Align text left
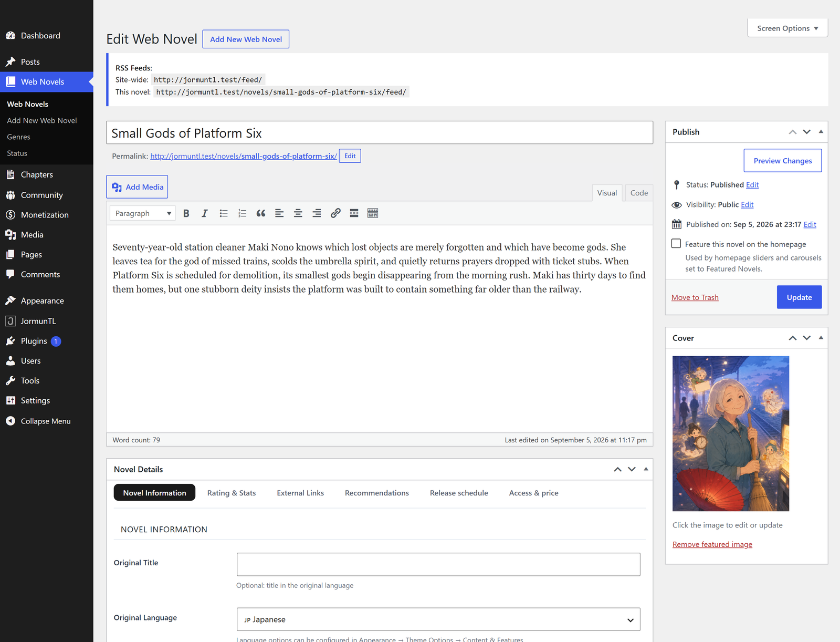Image resolution: width=840 pixels, height=642 pixels. coord(279,213)
